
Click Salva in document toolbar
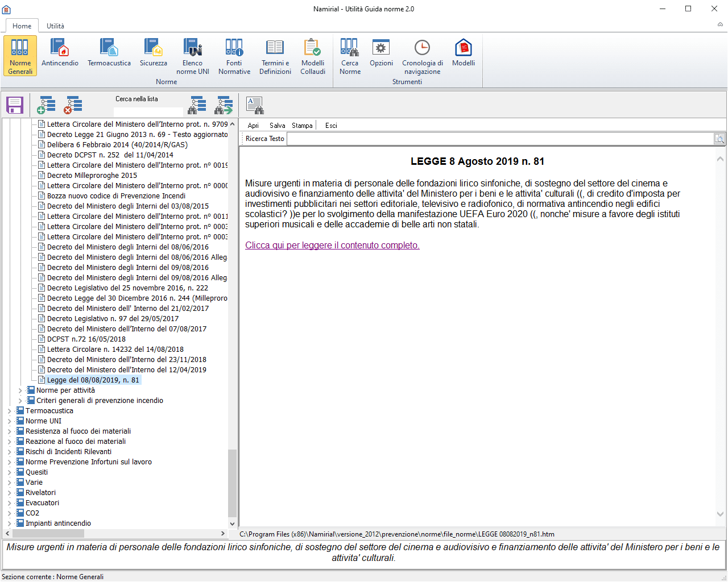278,126
